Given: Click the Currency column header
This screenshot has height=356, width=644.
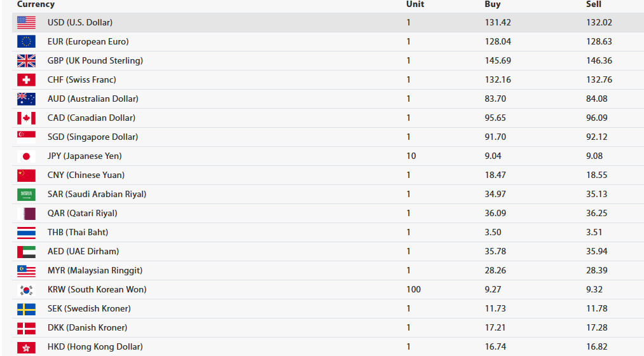Looking at the screenshot, I should point(36,4).
